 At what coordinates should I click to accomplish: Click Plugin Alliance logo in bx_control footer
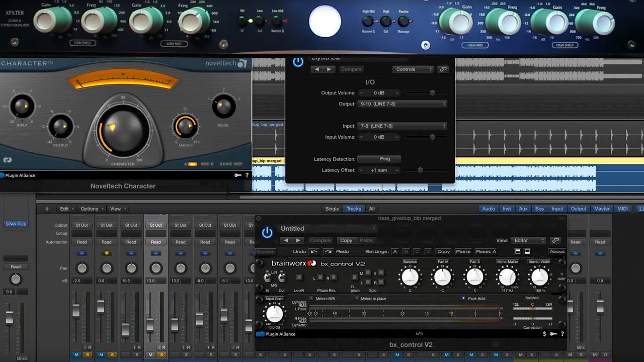[x=276, y=334]
